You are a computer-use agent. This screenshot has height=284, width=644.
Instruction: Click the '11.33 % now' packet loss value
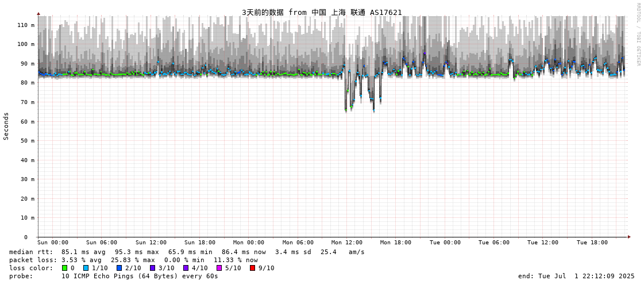(x=236, y=260)
